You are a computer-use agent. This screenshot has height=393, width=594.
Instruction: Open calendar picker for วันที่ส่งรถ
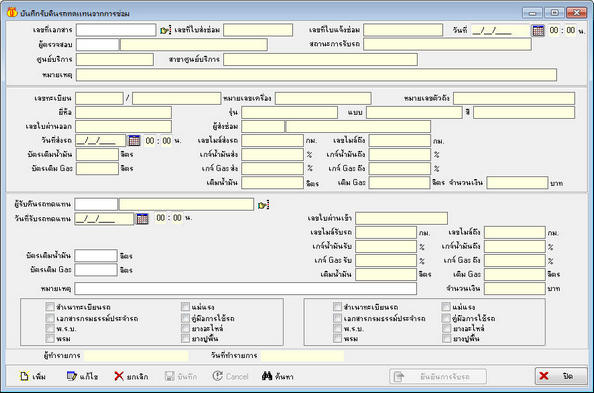pyautogui.click(x=134, y=141)
